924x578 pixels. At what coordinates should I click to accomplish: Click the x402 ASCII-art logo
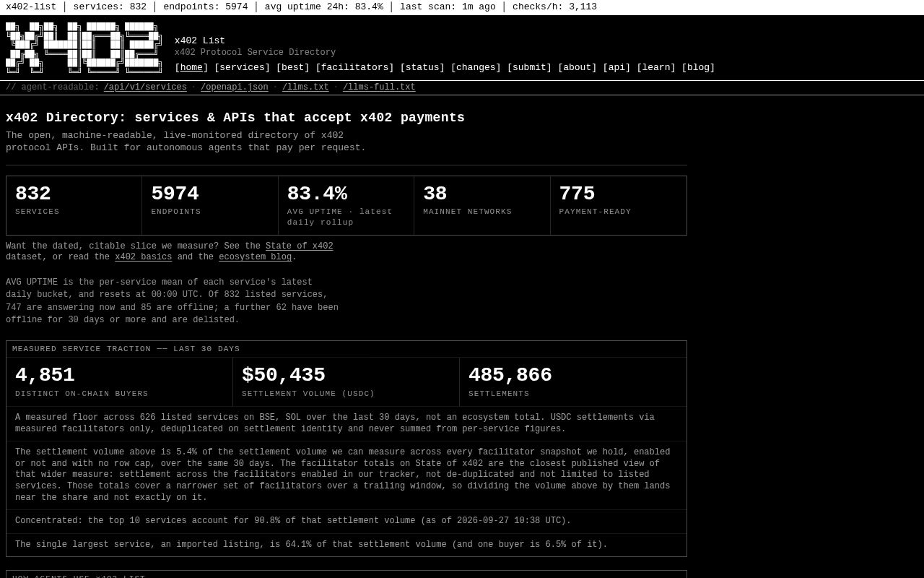[x=84, y=48]
